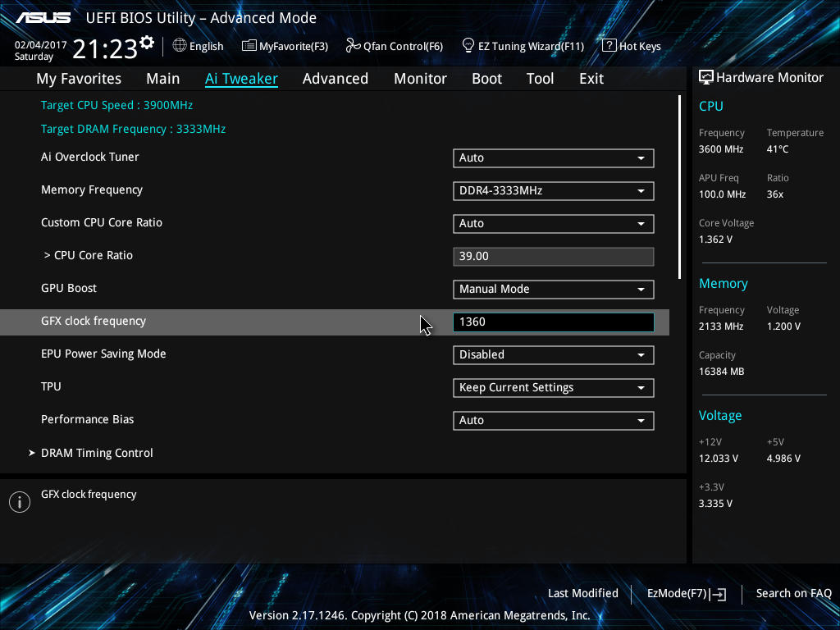Switch to the Advanced tab
This screenshot has width=840, height=630.
tap(335, 79)
